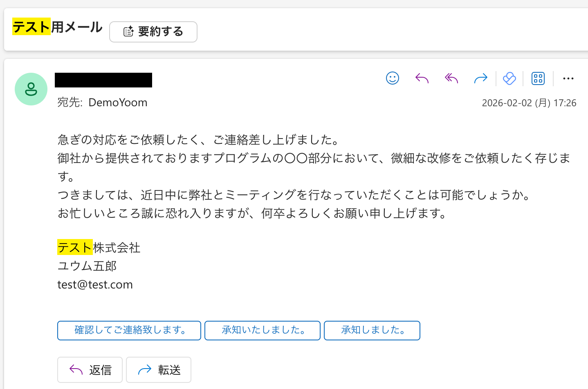Viewport: 588px width, 389px height.
Task: Click the reply all double-arrow icon
Action: (x=451, y=78)
